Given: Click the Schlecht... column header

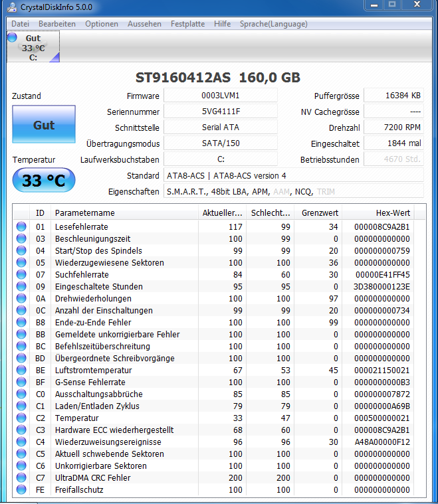Looking at the screenshot, I should (271, 212).
